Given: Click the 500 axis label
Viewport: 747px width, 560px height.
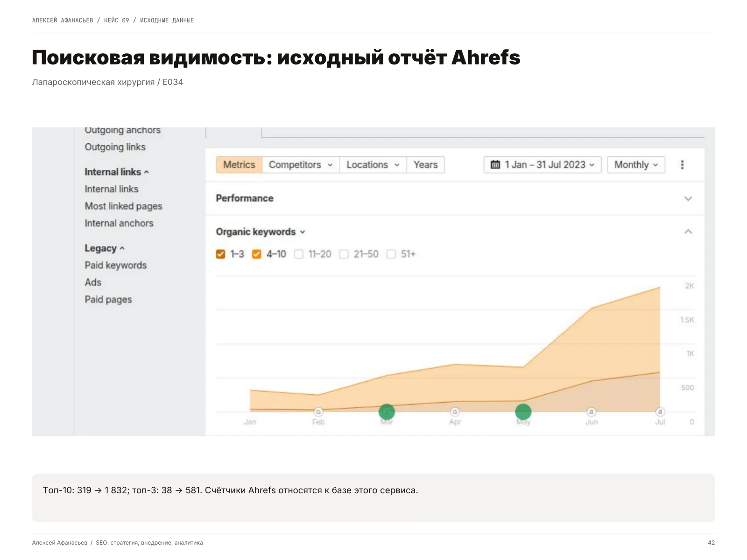Looking at the screenshot, I should 687,388.
